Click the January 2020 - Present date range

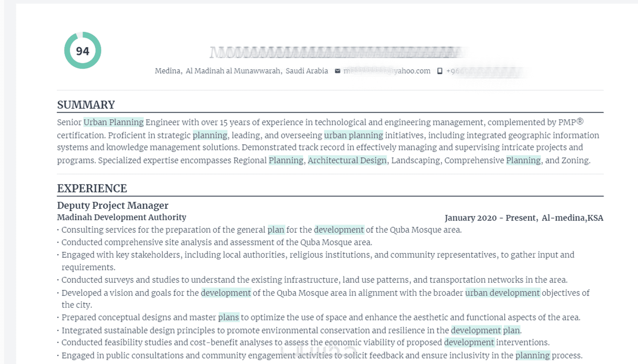pyautogui.click(x=471, y=218)
